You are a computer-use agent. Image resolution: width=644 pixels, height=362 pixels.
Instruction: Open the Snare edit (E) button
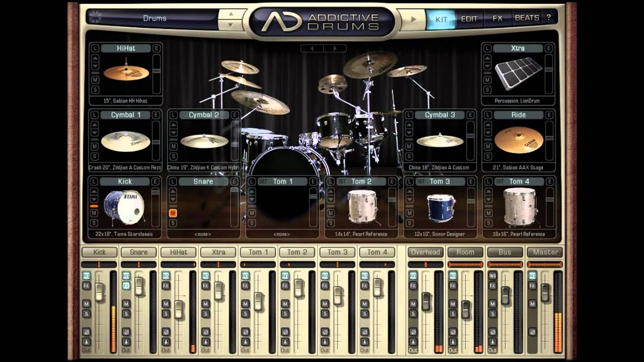pyautogui.click(x=234, y=182)
